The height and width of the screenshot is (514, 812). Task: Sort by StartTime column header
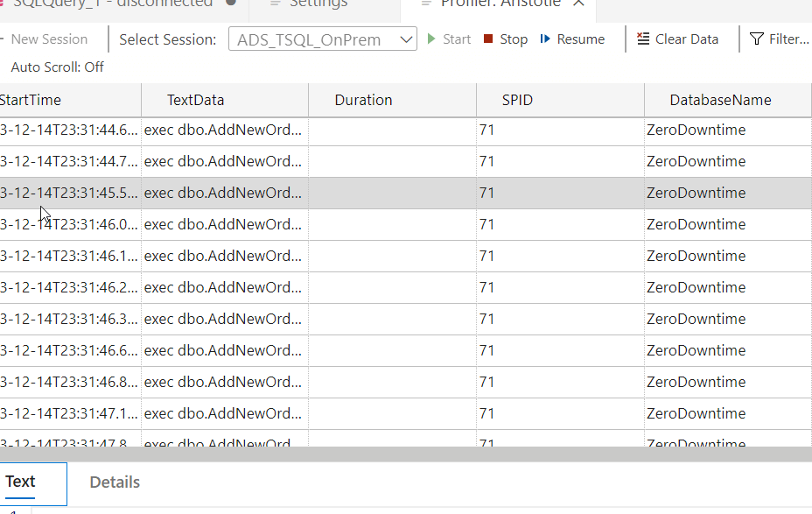point(31,100)
